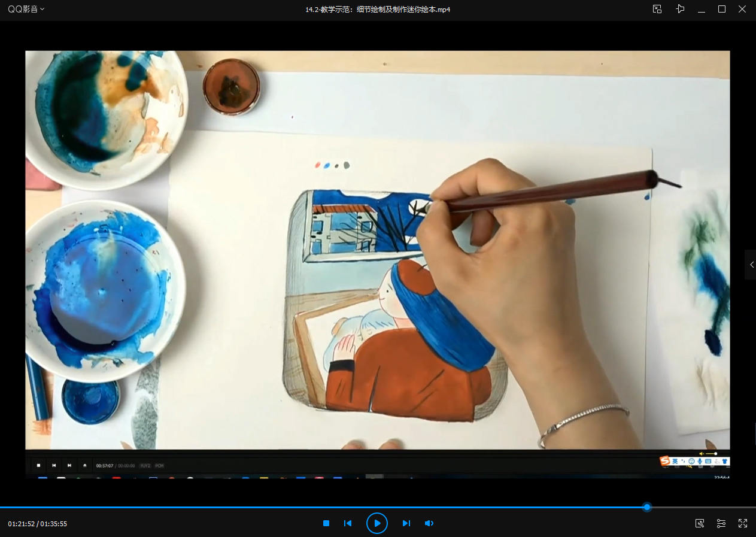The image size is (756, 537).
Task: Click the painting video frame
Action: [377, 251]
